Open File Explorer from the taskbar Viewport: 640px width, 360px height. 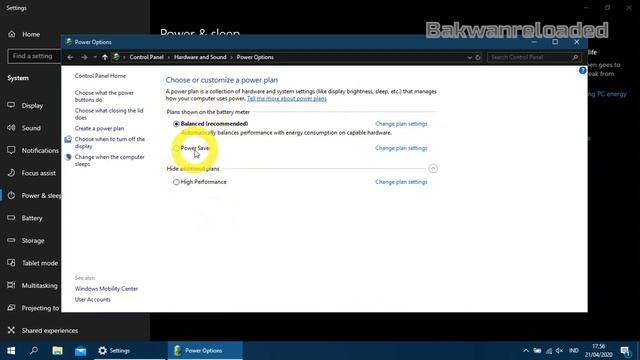pos(57,351)
